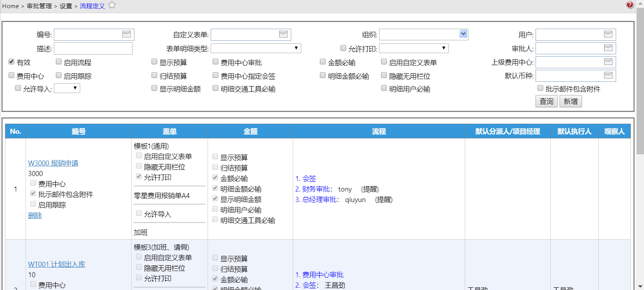Check the 启用自定义表单 filter checkbox
Image resolution: width=644 pixels, height=290 pixels.
384,62
